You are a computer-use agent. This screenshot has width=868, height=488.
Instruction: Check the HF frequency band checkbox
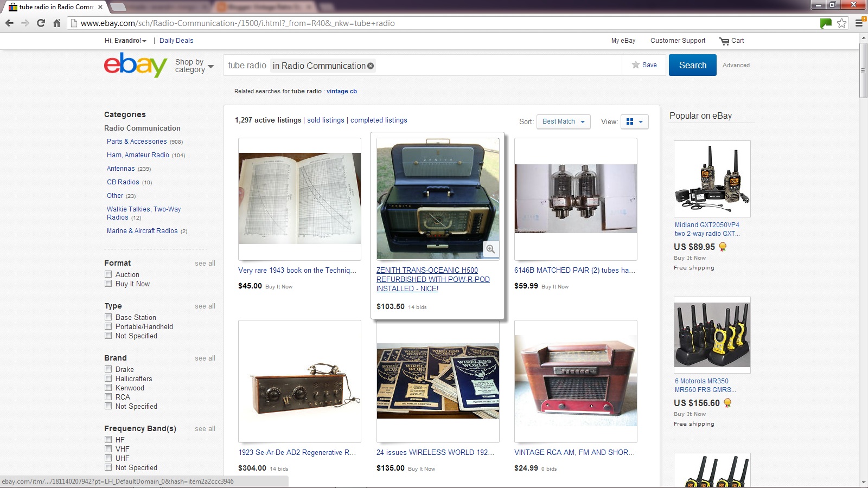(108, 440)
